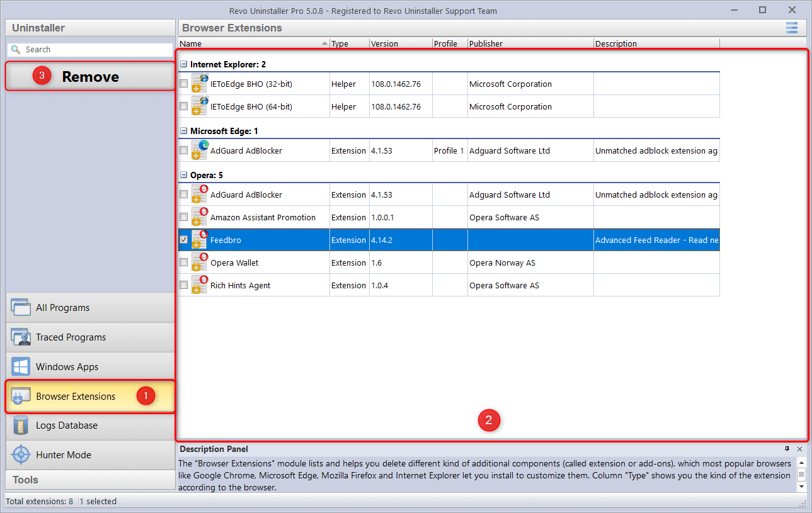This screenshot has width=812, height=513.
Task: Click the IEToEdge BHO (32-bit) extension icon
Action: 200,84
